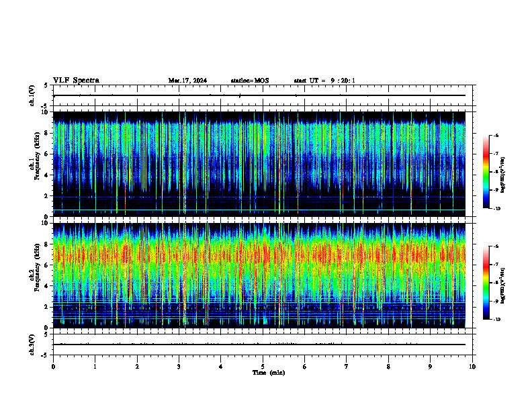Click inside the ch.2 spectrogram panel
The width and height of the screenshot is (532, 411).
point(259,275)
